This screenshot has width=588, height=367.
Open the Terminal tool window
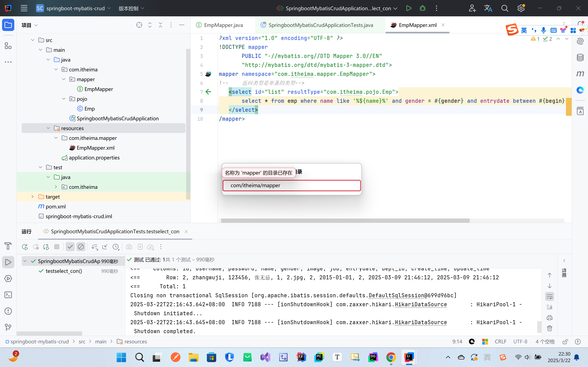coord(8,295)
